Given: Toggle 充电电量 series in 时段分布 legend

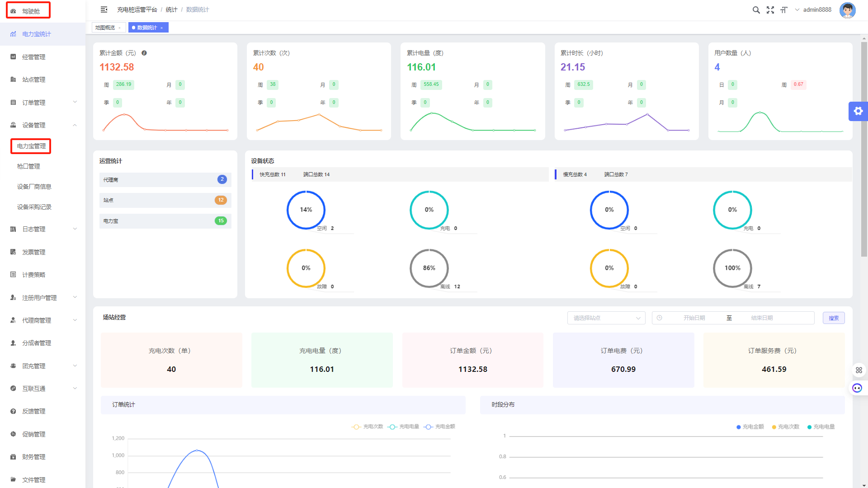Looking at the screenshot, I should point(821,427).
